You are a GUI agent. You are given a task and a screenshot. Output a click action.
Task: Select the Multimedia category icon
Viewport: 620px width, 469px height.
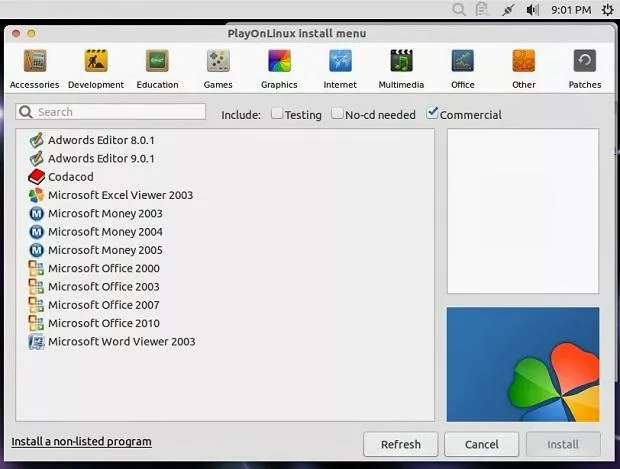pos(402,62)
